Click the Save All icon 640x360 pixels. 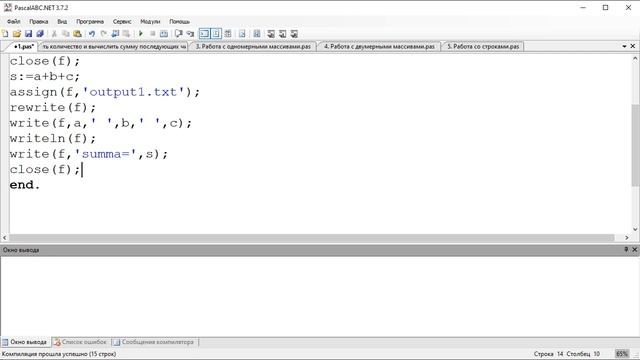(40, 34)
